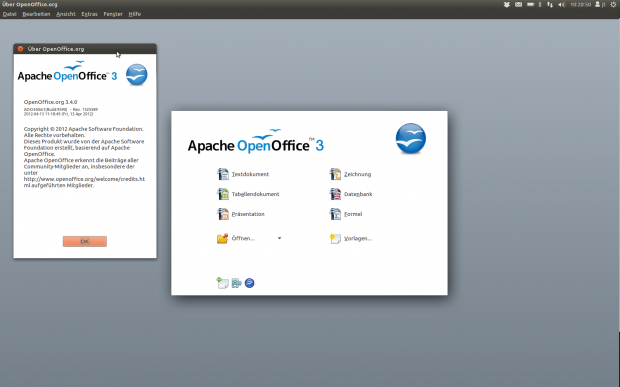The height and width of the screenshot is (387, 620).
Task: Click the add extensions puzzle-piece icon
Action: coord(236,283)
